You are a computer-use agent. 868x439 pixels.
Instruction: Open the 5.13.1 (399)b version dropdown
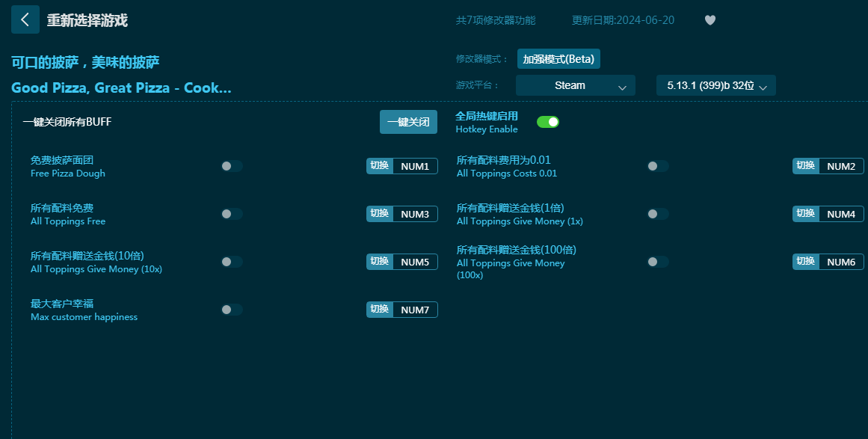pos(715,85)
